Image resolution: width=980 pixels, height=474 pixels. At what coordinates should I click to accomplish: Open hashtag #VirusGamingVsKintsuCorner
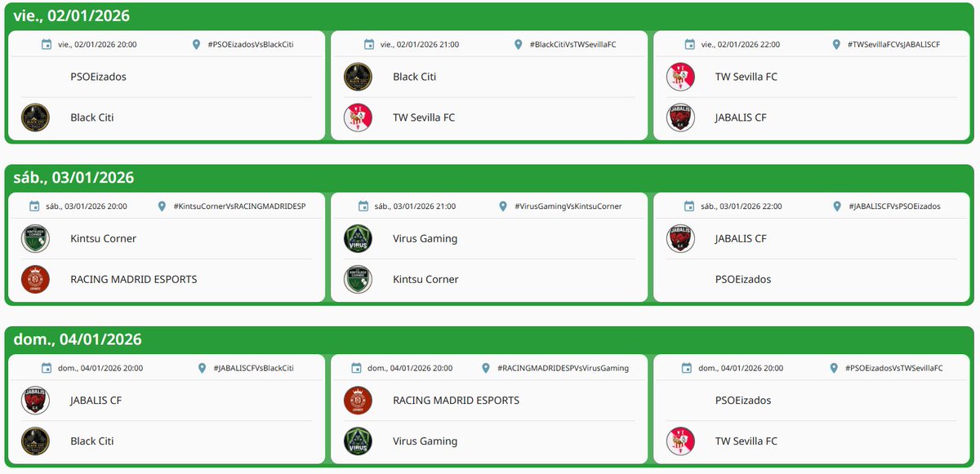[568, 206]
